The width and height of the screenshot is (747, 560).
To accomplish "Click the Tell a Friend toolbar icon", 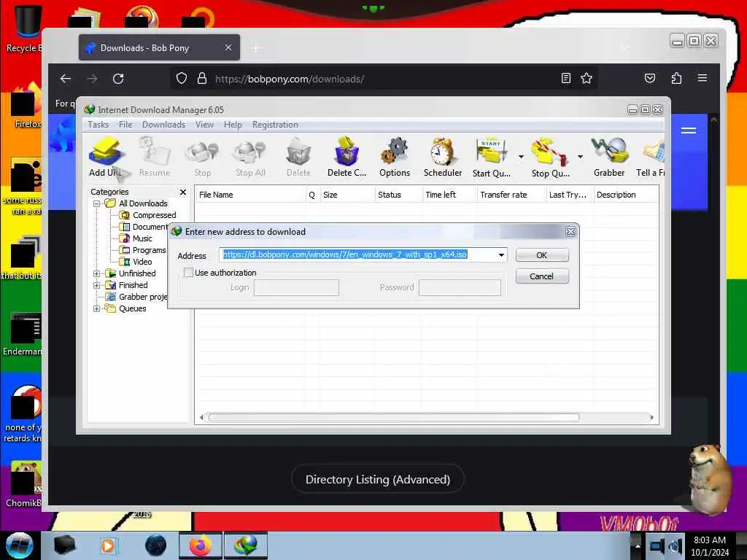I will click(x=651, y=157).
